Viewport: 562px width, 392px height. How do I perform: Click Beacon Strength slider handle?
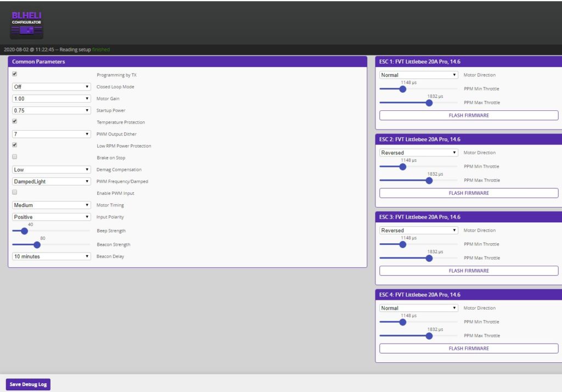click(x=37, y=245)
